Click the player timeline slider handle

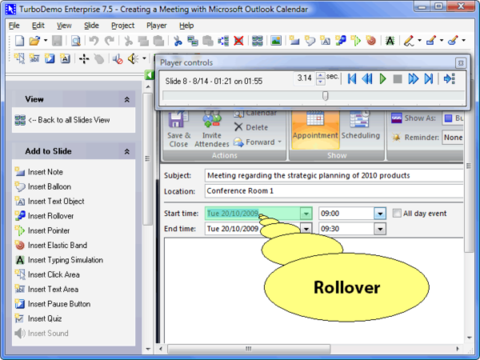(325, 96)
